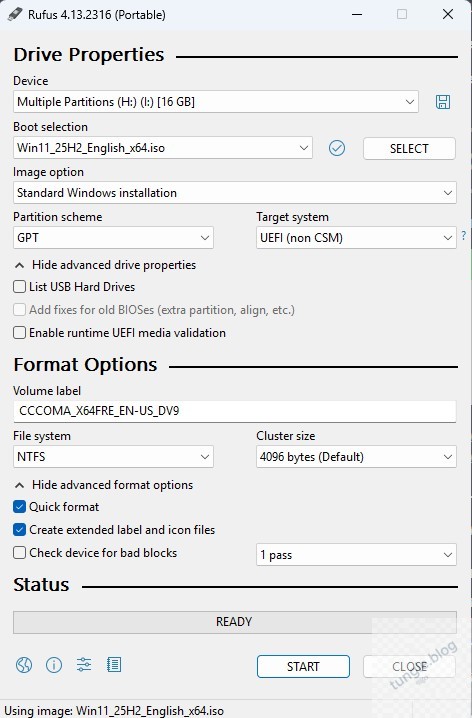Click the Volume label text field

coord(235,411)
